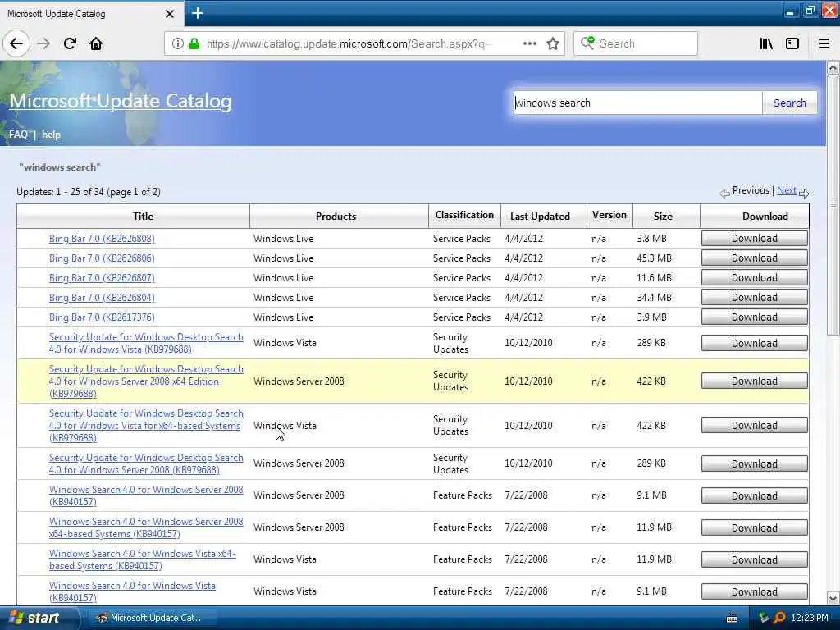The image size is (840, 630).
Task: Download Bing Bar 7.0 (KB2626806) 45.3 MB
Action: pyautogui.click(x=755, y=258)
